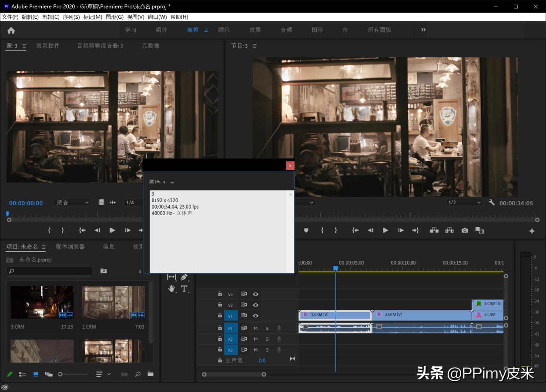Click the Export Frame camera icon
This screenshot has width=546, height=392.
pyautogui.click(x=465, y=230)
